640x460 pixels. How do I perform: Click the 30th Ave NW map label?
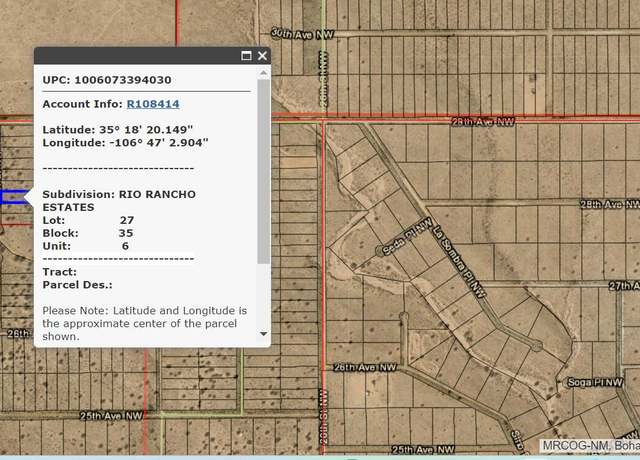[x=302, y=34]
